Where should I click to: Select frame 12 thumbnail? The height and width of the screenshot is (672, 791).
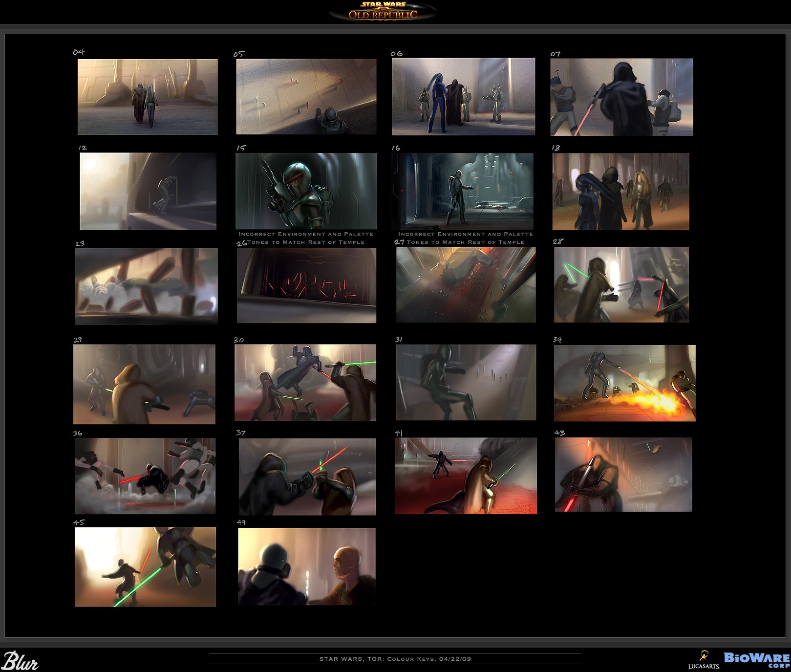tap(148, 191)
